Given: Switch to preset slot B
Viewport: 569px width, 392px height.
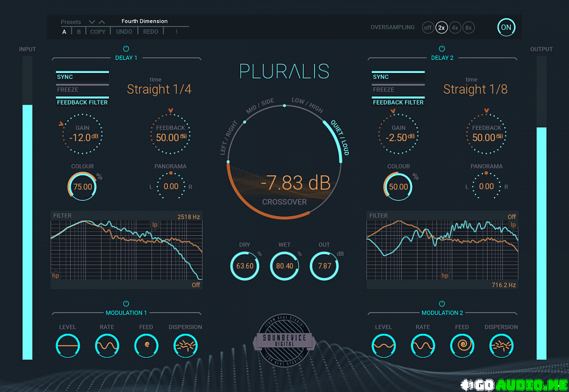Looking at the screenshot, I should [78, 32].
